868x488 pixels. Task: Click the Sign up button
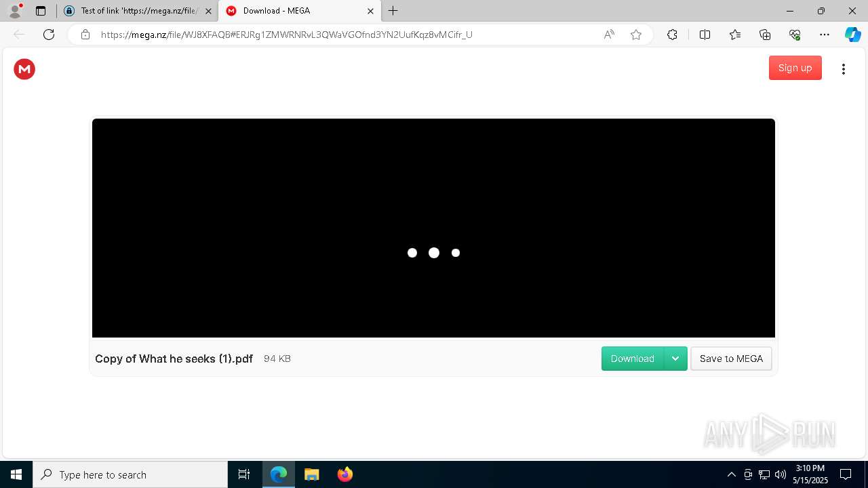click(795, 68)
